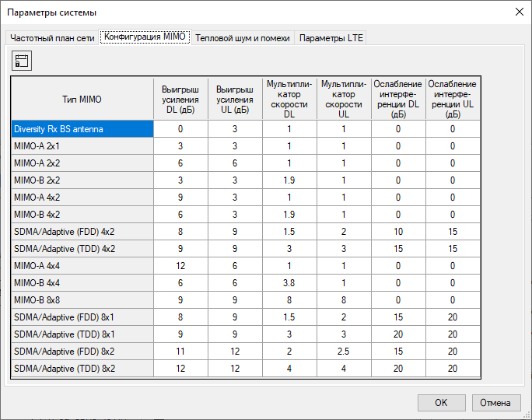Viewport: 532px width, 420px height.
Task: Switch to Частотный план сети tab
Action: coord(51,37)
